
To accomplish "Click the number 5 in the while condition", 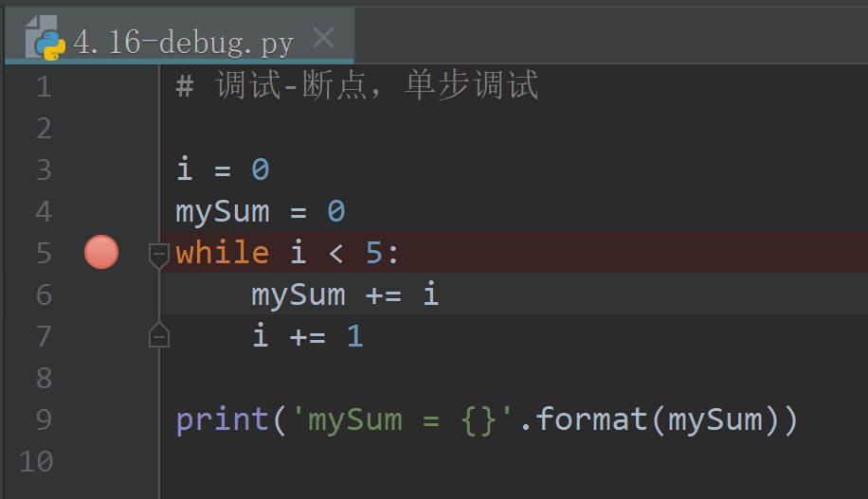I will point(373,253).
